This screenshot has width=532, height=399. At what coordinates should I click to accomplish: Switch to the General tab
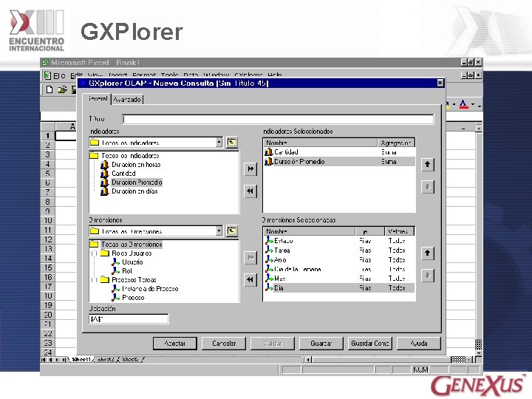97,99
